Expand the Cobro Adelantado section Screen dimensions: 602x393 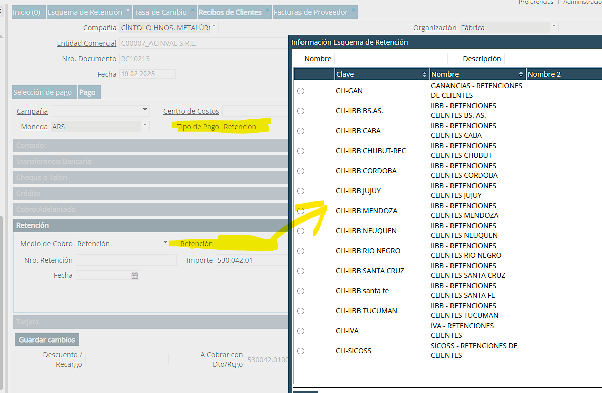coord(150,210)
